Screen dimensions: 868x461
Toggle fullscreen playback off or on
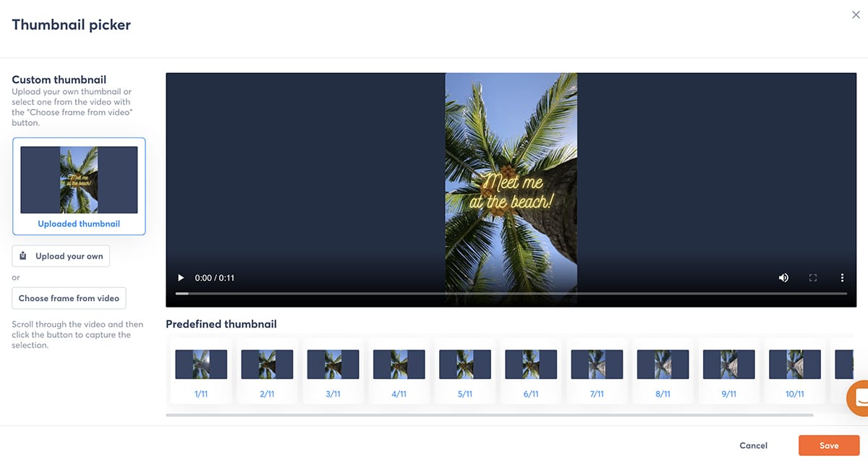click(x=812, y=277)
